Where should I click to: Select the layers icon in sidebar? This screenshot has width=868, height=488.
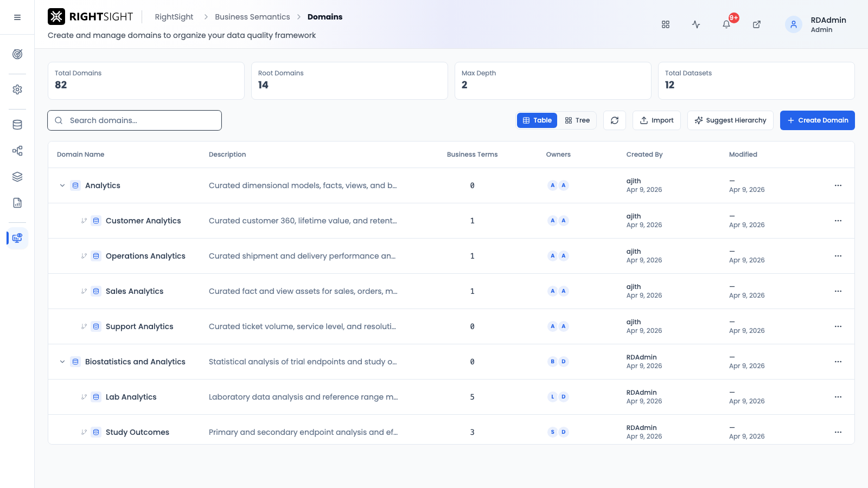(17, 177)
